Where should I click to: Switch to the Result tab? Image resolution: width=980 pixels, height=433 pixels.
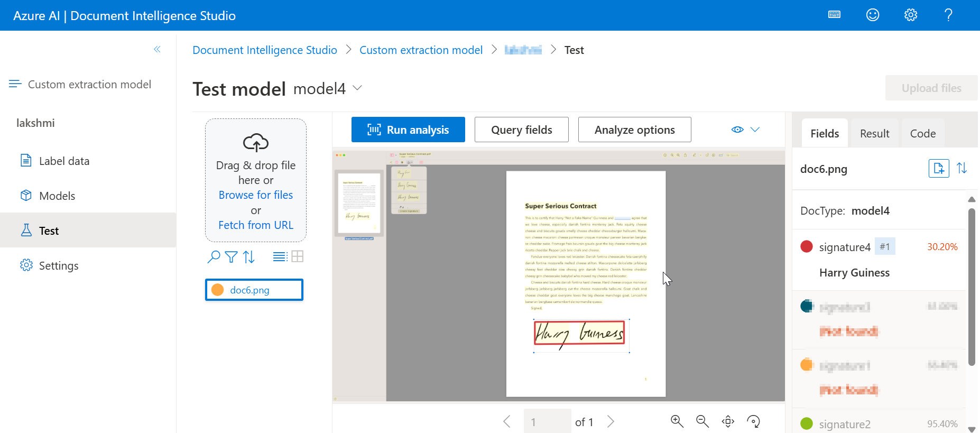click(875, 133)
